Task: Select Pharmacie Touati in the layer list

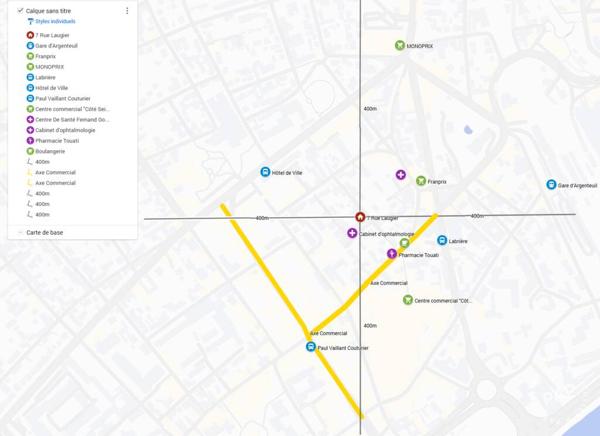Action: point(57,140)
